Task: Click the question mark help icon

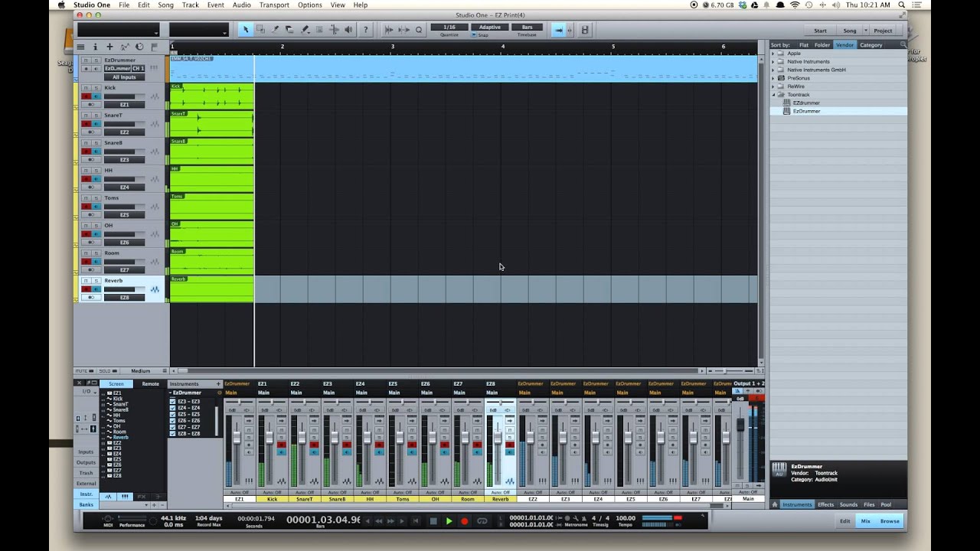Action: point(366,30)
